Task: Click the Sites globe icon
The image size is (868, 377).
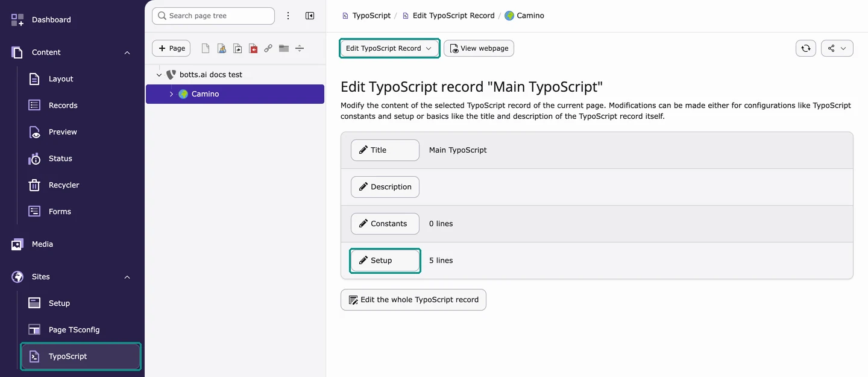Action: (17, 277)
